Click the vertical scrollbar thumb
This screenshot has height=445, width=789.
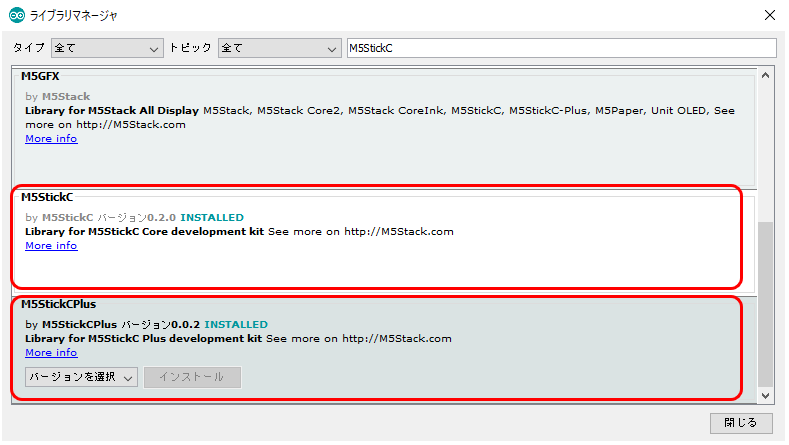766,300
